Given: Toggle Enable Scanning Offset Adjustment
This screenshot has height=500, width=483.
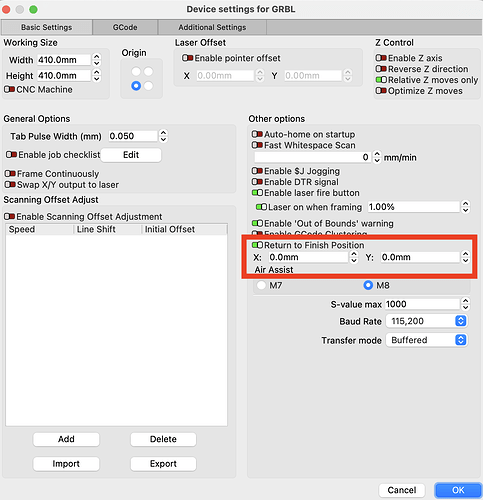Looking at the screenshot, I should pyautogui.click(x=10, y=217).
